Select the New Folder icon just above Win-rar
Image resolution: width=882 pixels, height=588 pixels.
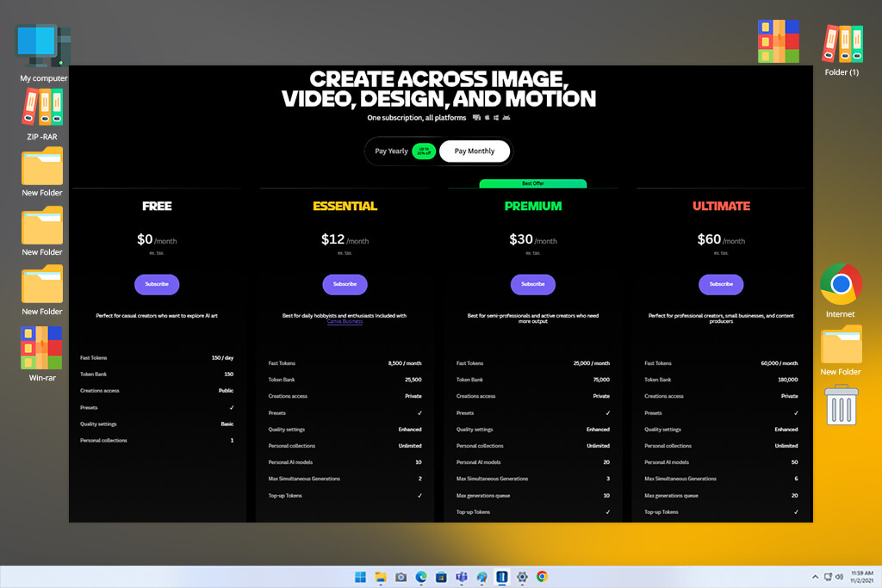coord(42,290)
